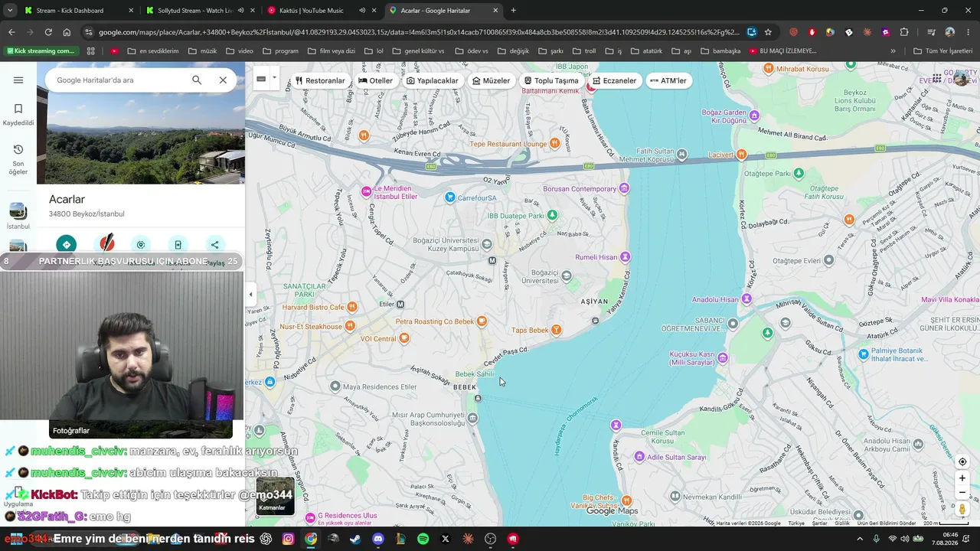Click the Nearby search icon for Acarlar
The image size is (980, 551).
coord(141,245)
